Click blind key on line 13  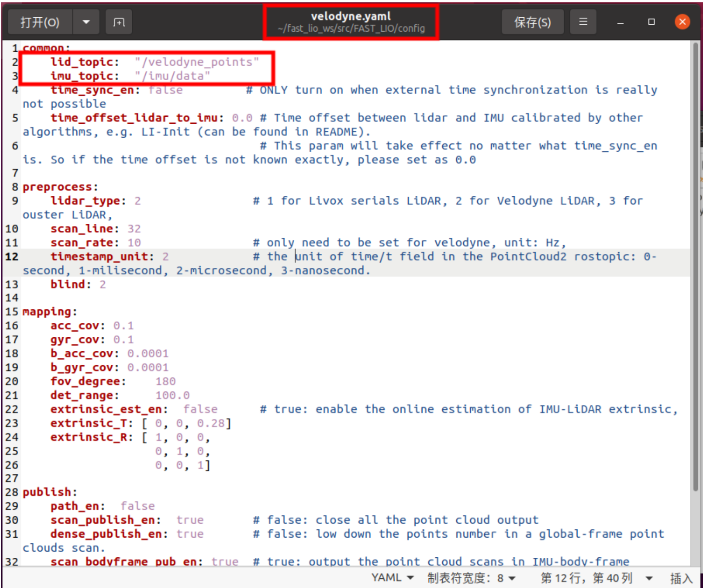71,285
